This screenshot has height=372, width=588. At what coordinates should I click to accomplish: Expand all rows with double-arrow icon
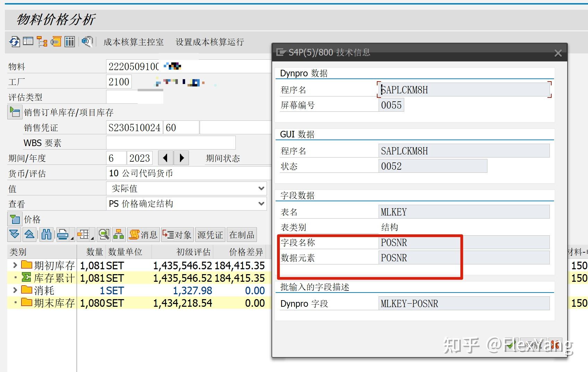[x=14, y=235]
